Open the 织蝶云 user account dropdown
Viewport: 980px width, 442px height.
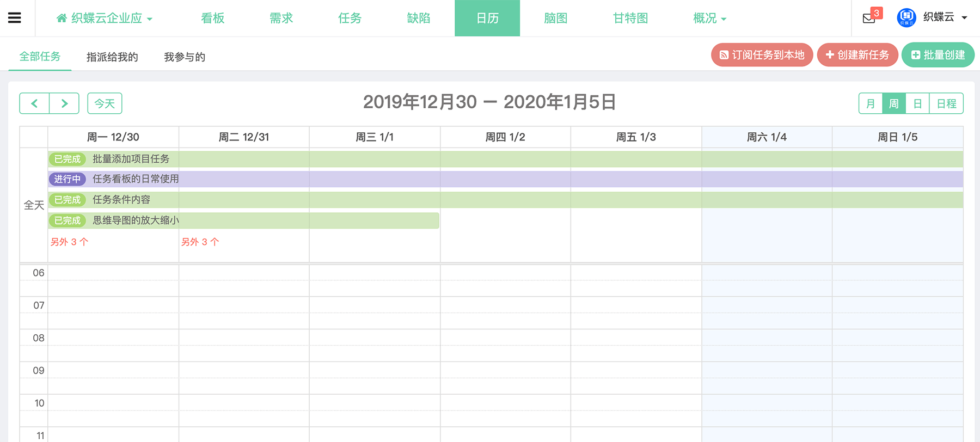point(945,17)
